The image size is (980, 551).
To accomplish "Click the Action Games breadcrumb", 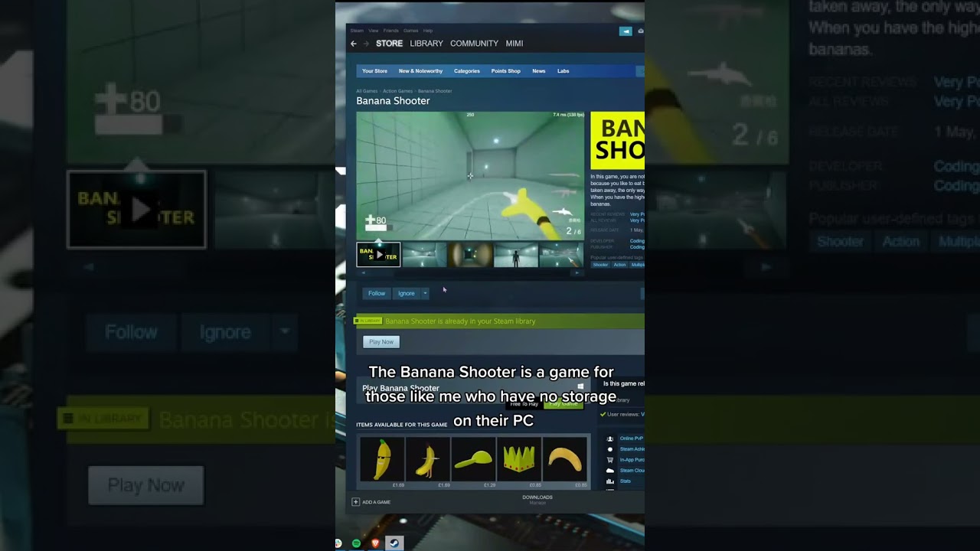I will tap(398, 91).
